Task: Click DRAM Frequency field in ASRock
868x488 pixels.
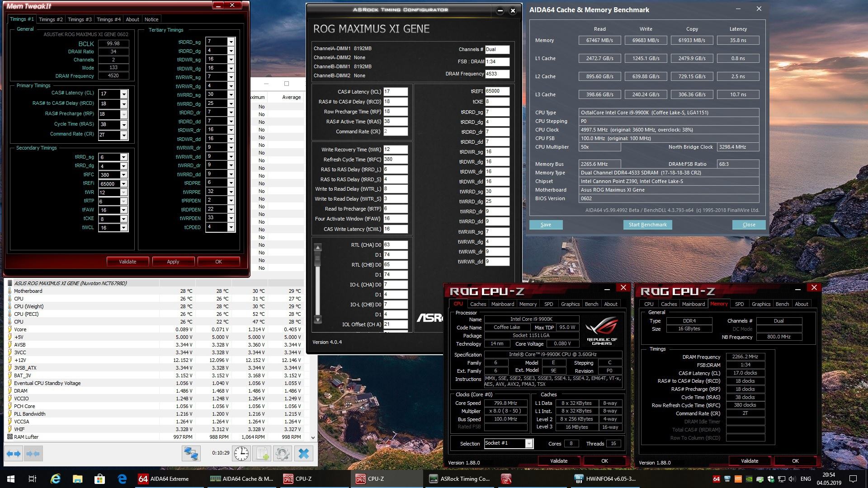Action: pyautogui.click(x=497, y=74)
